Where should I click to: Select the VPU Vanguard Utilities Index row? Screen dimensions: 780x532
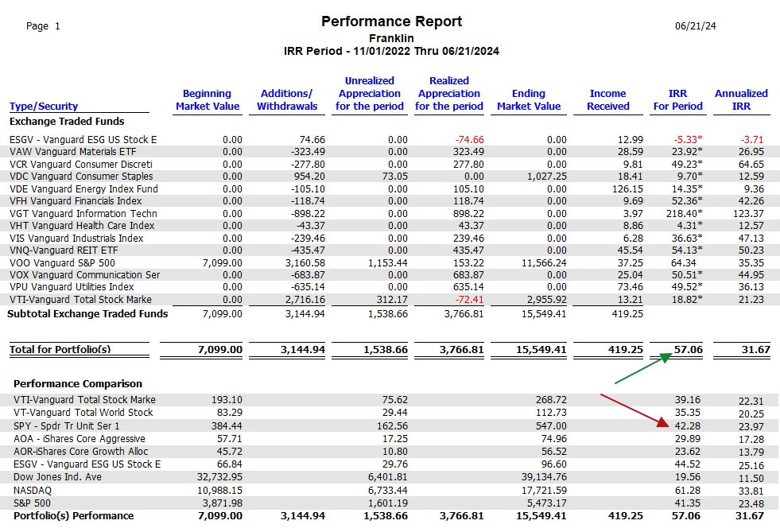click(390, 287)
